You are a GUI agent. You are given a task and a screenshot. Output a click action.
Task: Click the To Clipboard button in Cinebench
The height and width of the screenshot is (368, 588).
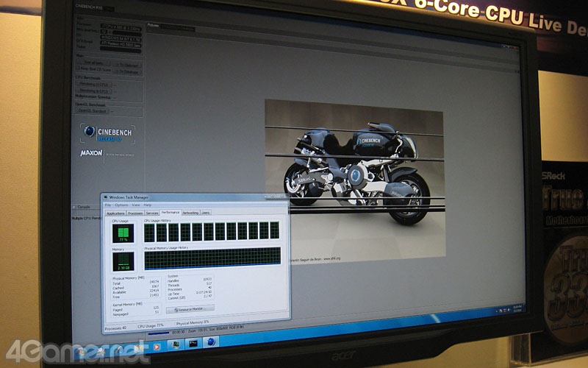coord(128,65)
